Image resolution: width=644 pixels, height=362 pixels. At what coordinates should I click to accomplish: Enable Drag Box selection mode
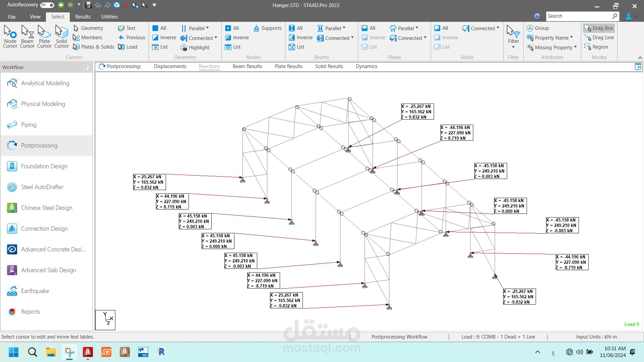(x=599, y=28)
